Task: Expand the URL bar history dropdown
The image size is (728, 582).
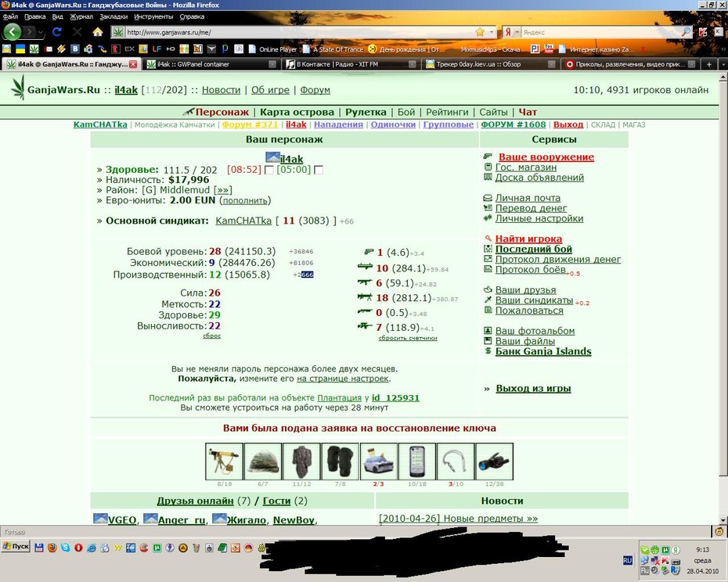Action: [x=492, y=32]
